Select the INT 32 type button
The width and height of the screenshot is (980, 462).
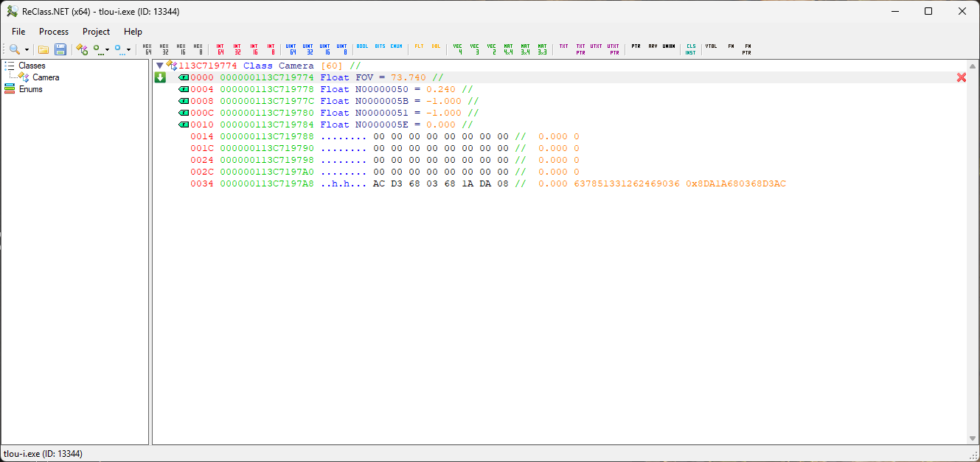pos(237,49)
